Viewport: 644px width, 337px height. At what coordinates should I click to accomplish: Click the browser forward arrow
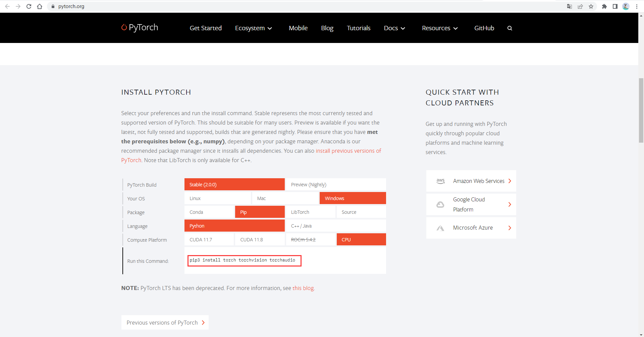[18, 6]
